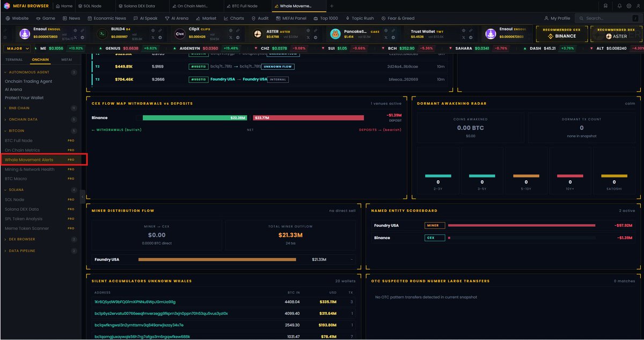Open News in toolbar

pos(71,18)
